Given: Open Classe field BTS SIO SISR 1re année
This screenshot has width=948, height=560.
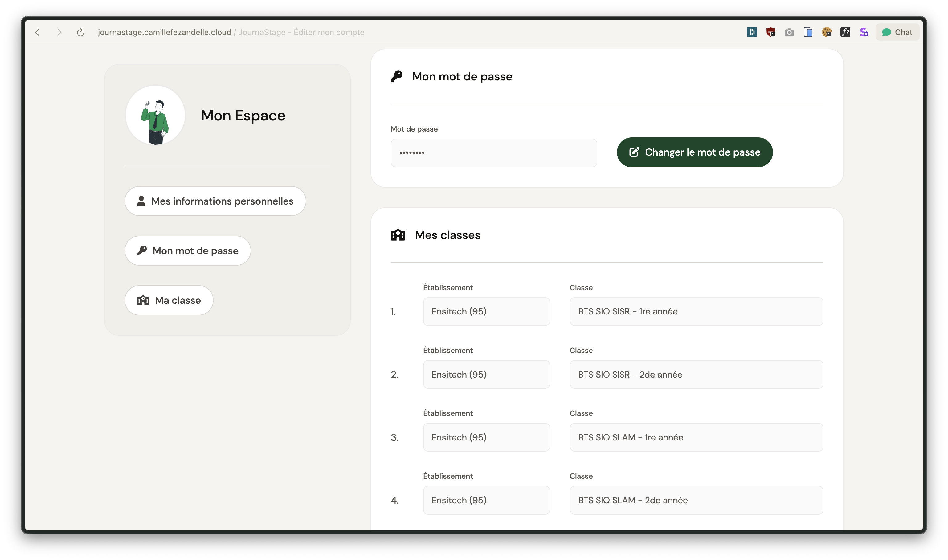Looking at the screenshot, I should pyautogui.click(x=696, y=312).
